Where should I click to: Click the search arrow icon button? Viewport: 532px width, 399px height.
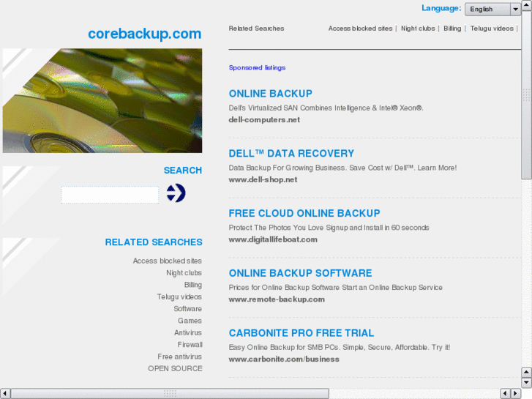176,193
